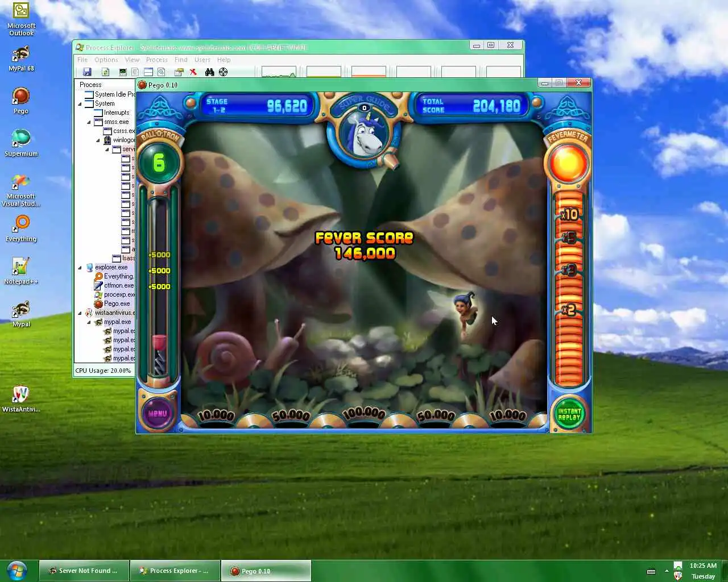Click the Fevermeter orange orb

click(568, 163)
